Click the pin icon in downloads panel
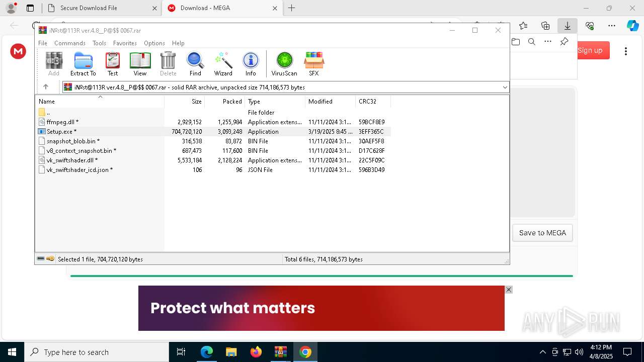 click(x=565, y=42)
